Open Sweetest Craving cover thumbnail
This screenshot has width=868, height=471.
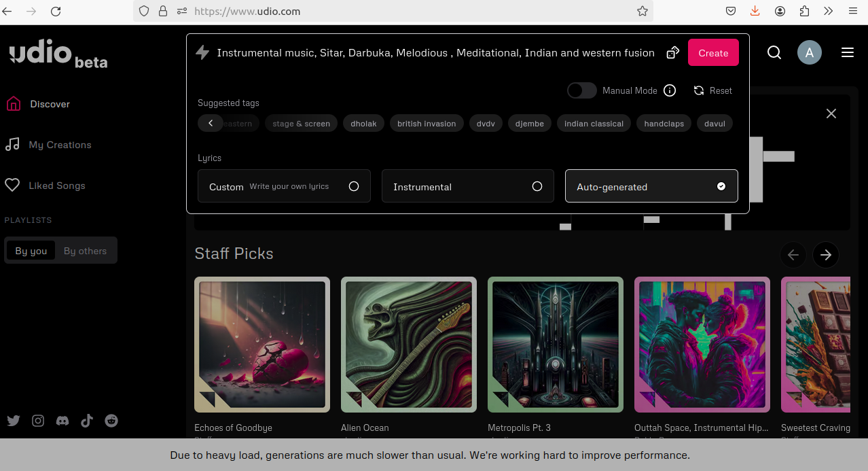point(816,345)
